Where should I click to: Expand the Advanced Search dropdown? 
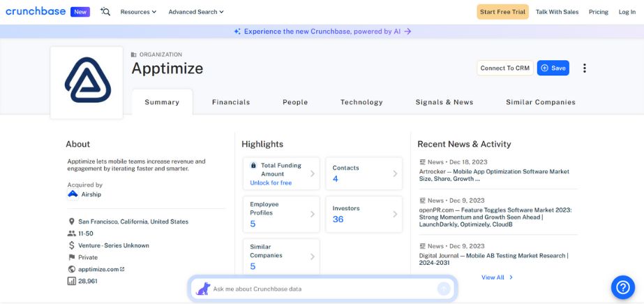tap(196, 12)
